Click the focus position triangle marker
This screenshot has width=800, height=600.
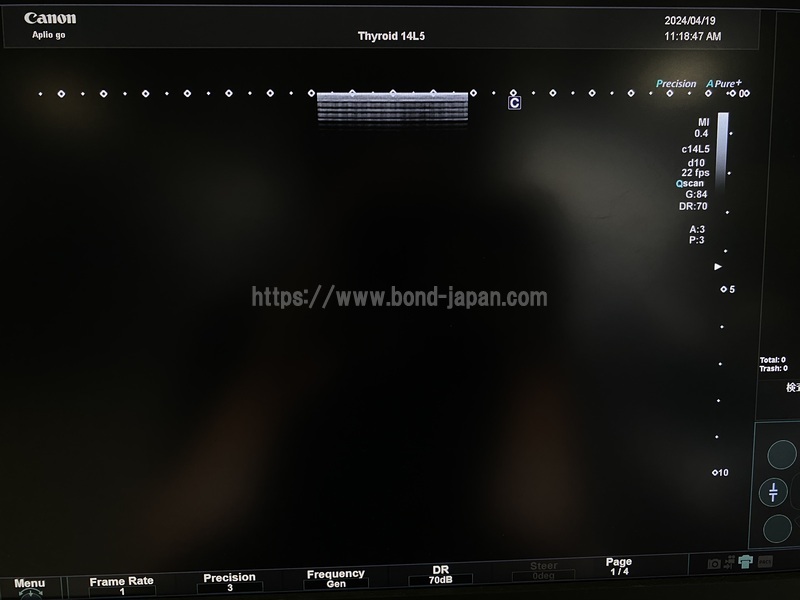[x=718, y=267]
